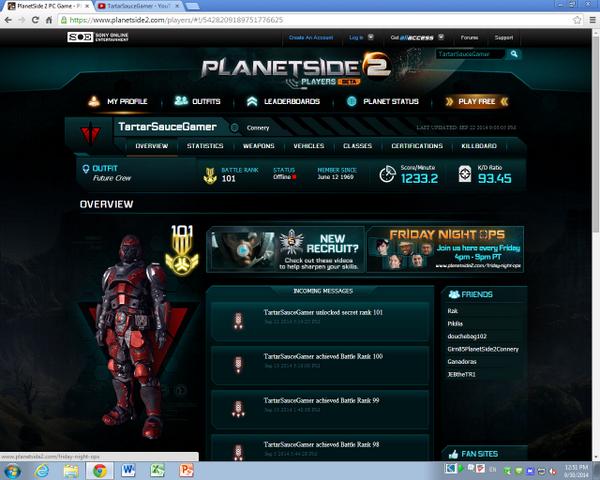
Task: Open File Explorer from the taskbar
Action: [x=71, y=471]
